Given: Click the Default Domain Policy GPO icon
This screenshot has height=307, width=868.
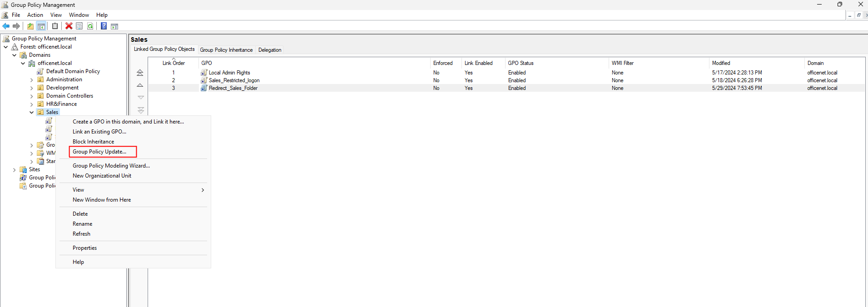Looking at the screenshot, I should 40,71.
